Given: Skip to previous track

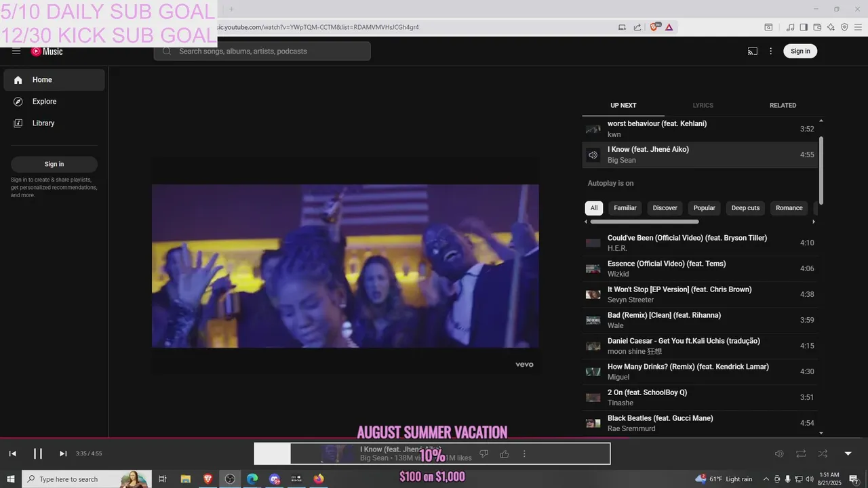Looking at the screenshot, I should (12, 453).
